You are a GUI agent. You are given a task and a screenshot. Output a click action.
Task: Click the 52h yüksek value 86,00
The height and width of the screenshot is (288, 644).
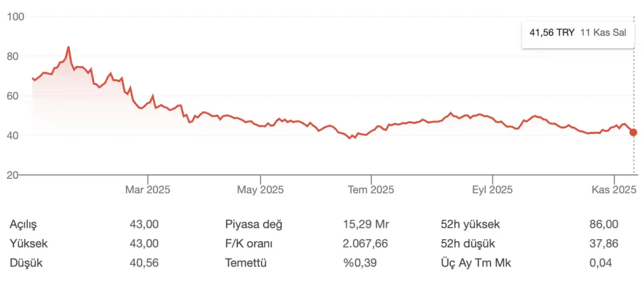[603, 224]
